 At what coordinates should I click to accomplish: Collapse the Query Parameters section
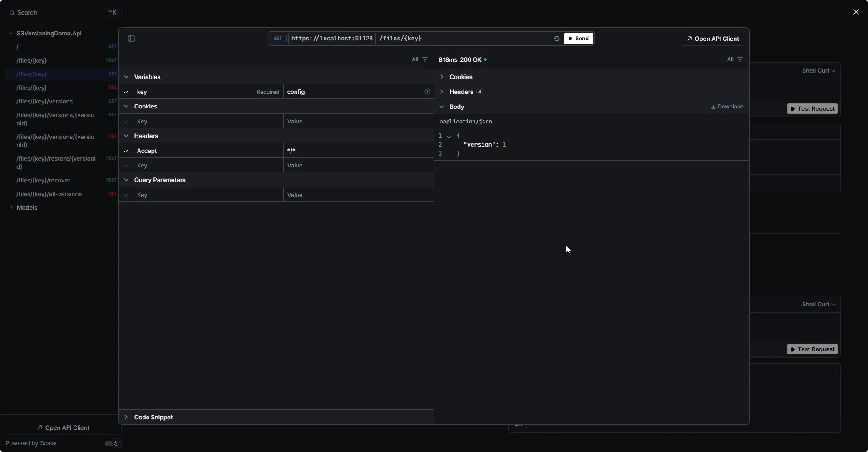(126, 180)
